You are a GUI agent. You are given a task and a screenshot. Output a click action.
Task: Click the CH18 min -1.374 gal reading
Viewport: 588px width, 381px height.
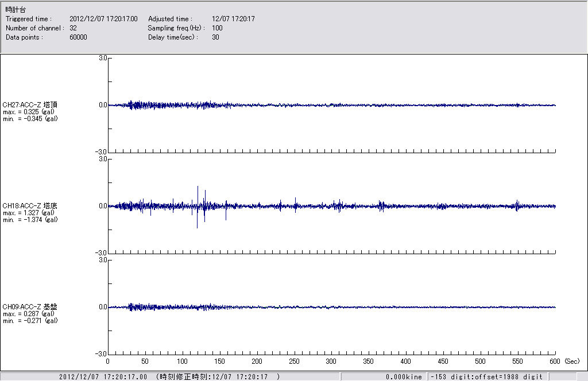tap(30, 220)
